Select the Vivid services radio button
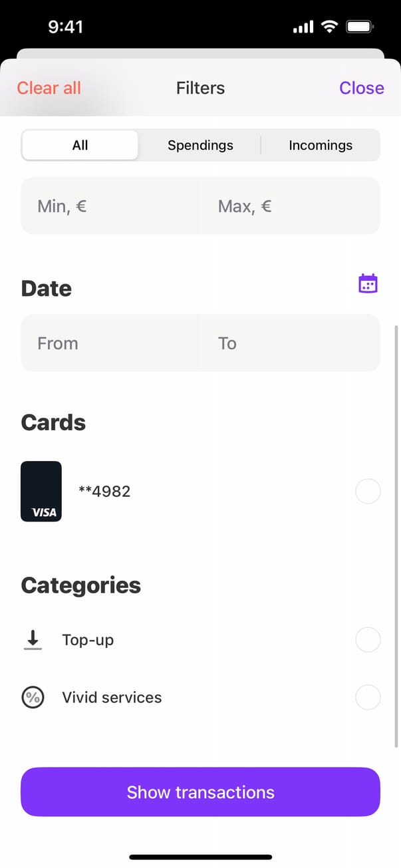Image resolution: width=401 pixels, height=868 pixels. [368, 697]
